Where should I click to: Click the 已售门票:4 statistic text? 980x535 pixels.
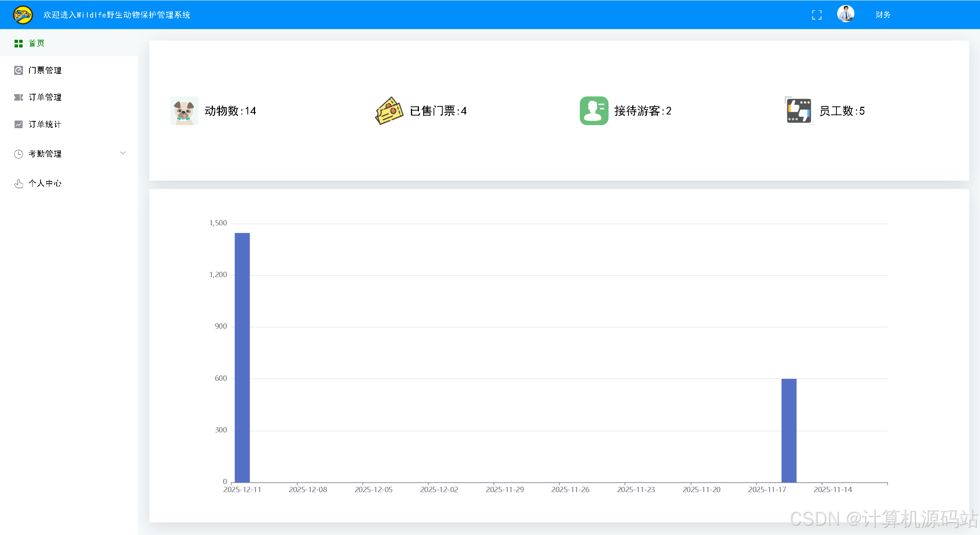tap(438, 111)
